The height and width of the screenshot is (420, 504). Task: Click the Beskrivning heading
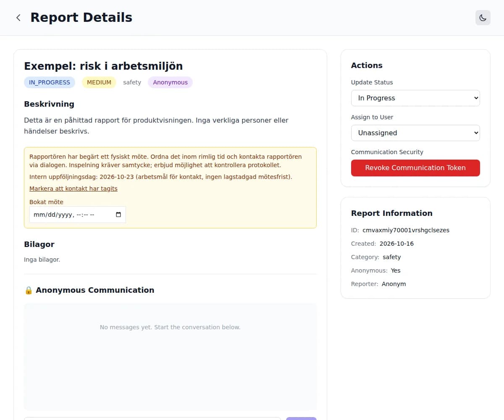point(49,104)
